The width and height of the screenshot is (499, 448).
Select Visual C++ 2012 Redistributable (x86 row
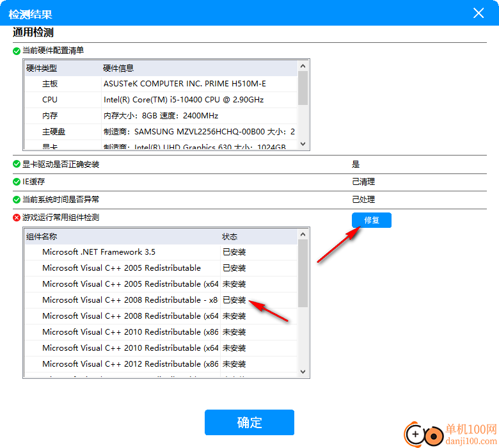click(161, 364)
